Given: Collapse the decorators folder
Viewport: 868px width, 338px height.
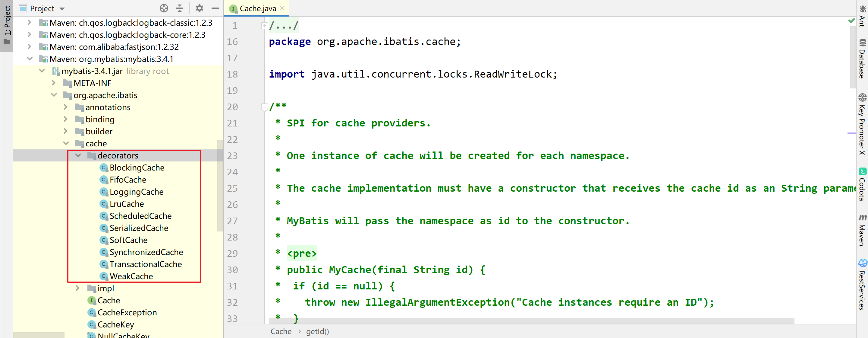Looking at the screenshot, I should pyautogui.click(x=78, y=155).
